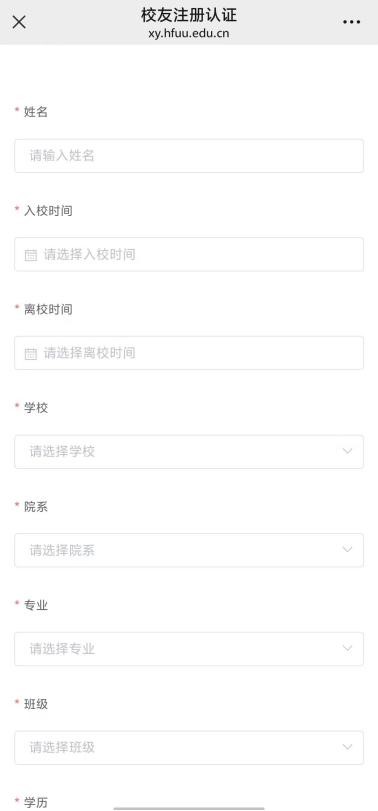The height and width of the screenshot is (811, 378).
Task: Click the calendar icon in 离校时间 field
Action: coord(31,354)
